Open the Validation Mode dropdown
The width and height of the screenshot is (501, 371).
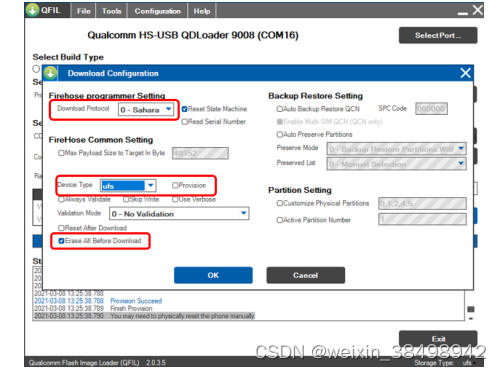click(x=179, y=214)
